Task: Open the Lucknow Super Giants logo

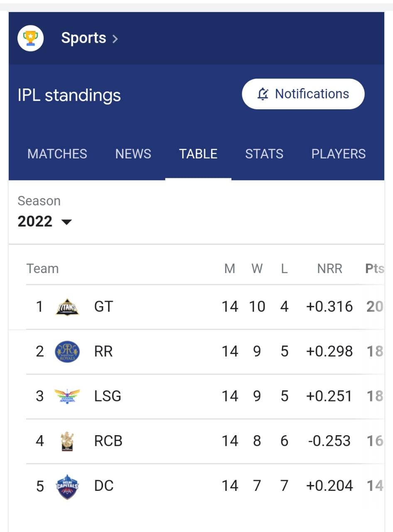Action: (x=67, y=397)
